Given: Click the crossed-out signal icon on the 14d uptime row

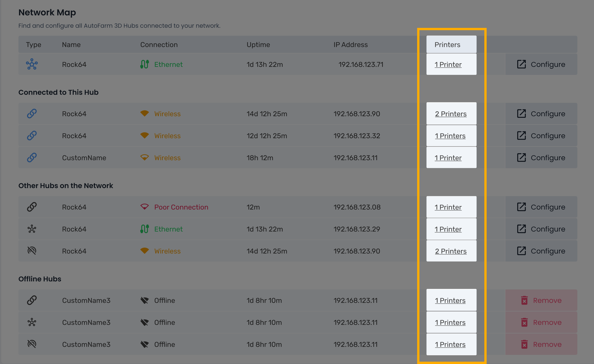Looking at the screenshot, I should (x=32, y=251).
